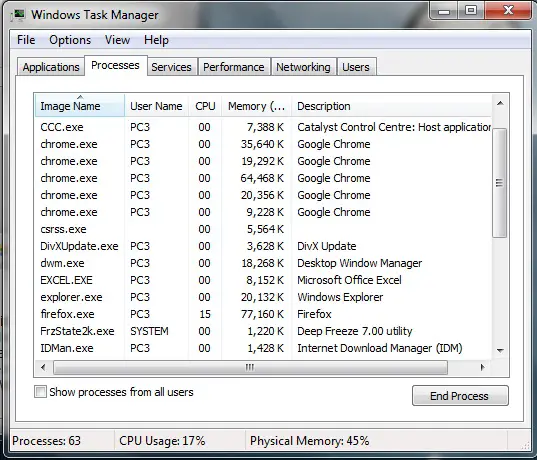
Task: Maximize the Task Manager window
Action: tap(471, 11)
